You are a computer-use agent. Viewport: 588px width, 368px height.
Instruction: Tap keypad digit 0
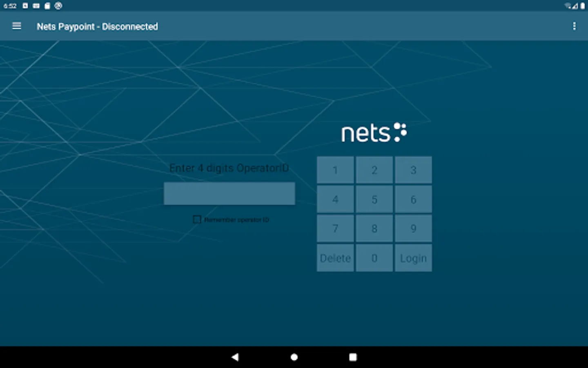374,258
